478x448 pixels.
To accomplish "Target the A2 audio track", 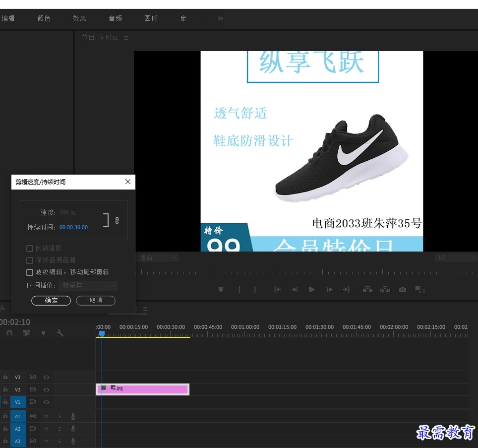I will click(18, 429).
